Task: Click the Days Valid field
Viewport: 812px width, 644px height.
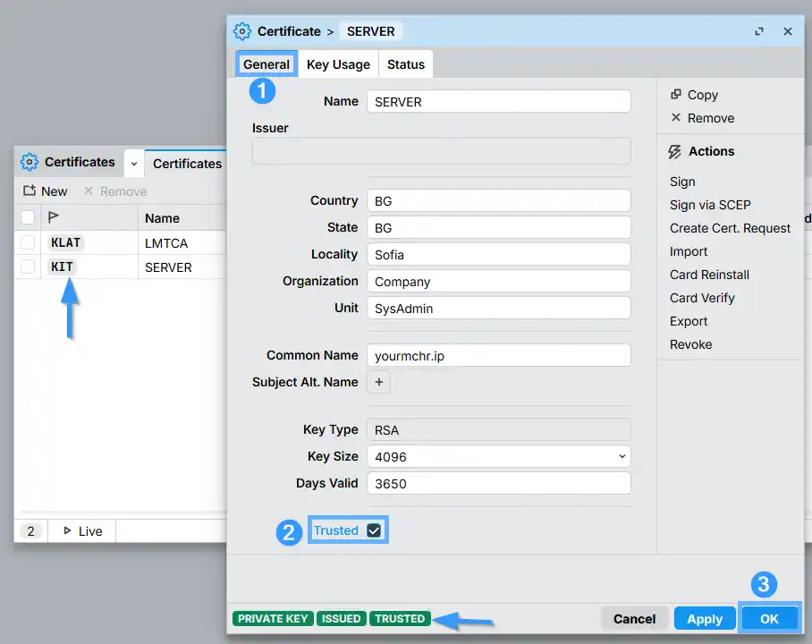Action: [499, 483]
